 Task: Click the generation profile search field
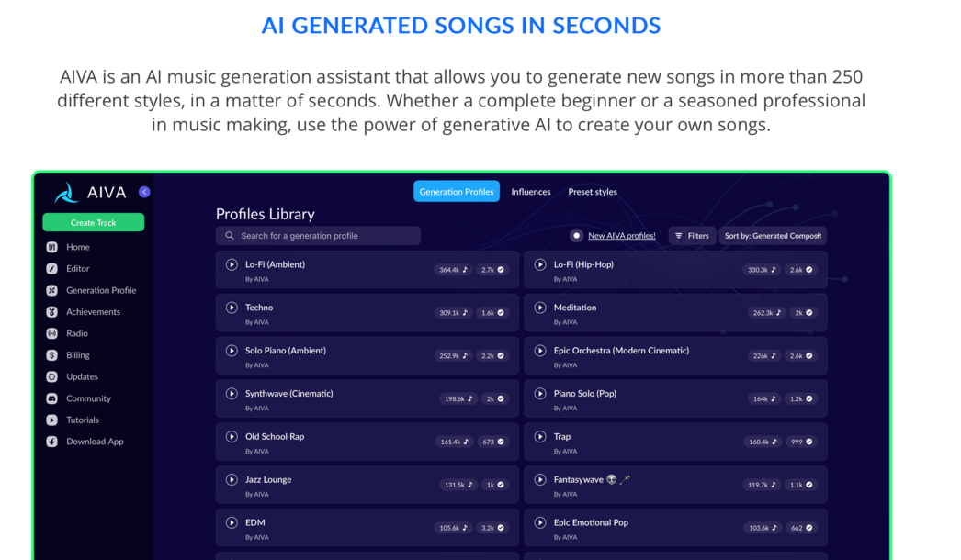click(x=317, y=235)
